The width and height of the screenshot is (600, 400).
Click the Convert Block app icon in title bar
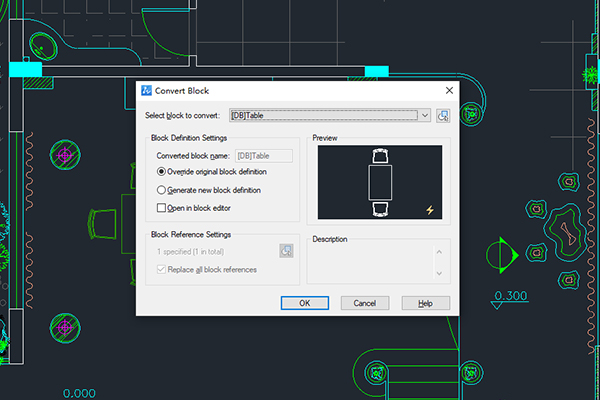[x=147, y=90]
